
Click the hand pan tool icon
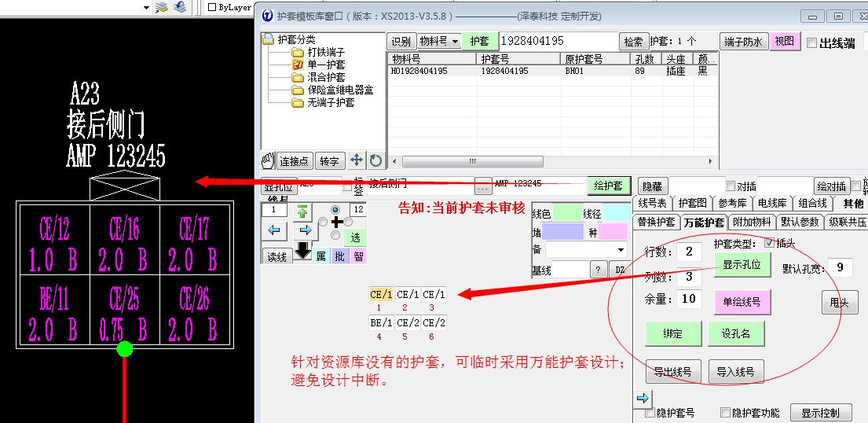[269, 160]
